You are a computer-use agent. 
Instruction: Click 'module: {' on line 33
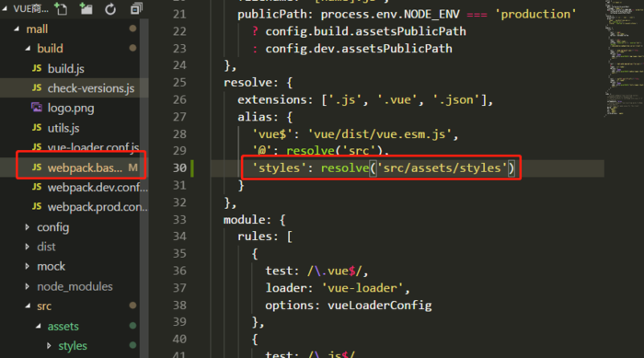click(x=254, y=220)
